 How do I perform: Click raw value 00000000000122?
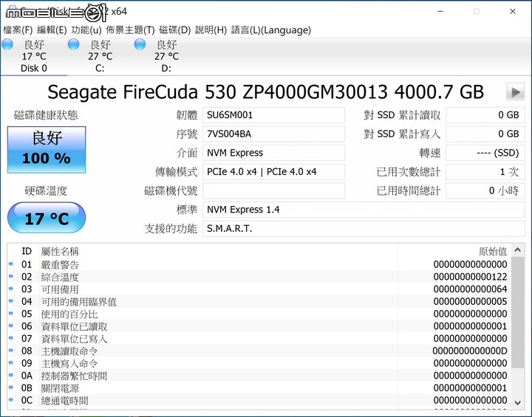(470, 277)
